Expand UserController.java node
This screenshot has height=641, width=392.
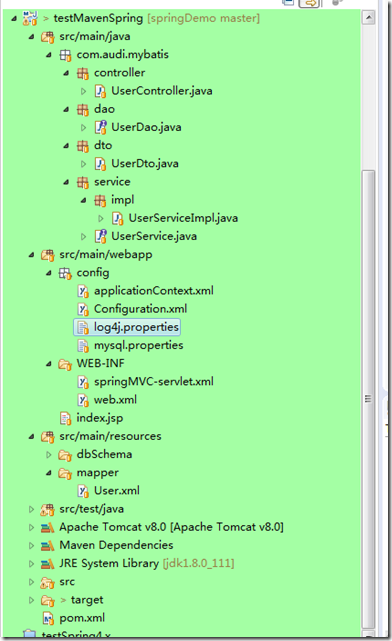83,91
